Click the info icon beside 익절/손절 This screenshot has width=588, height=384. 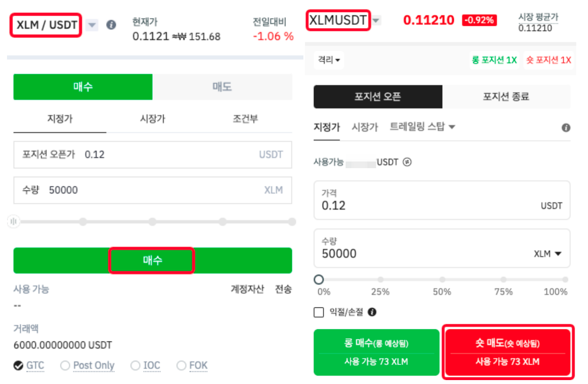[x=372, y=312]
